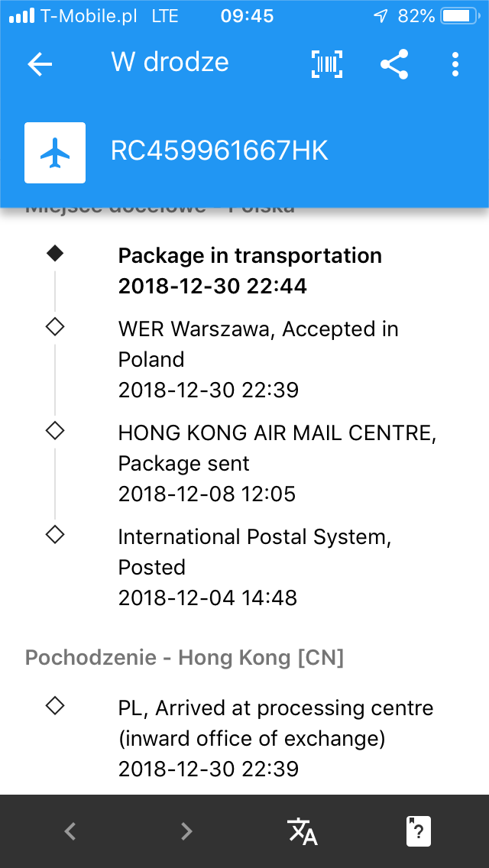Select tracking number RC459961667HK
The height and width of the screenshot is (868, 489).
[220, 152]
